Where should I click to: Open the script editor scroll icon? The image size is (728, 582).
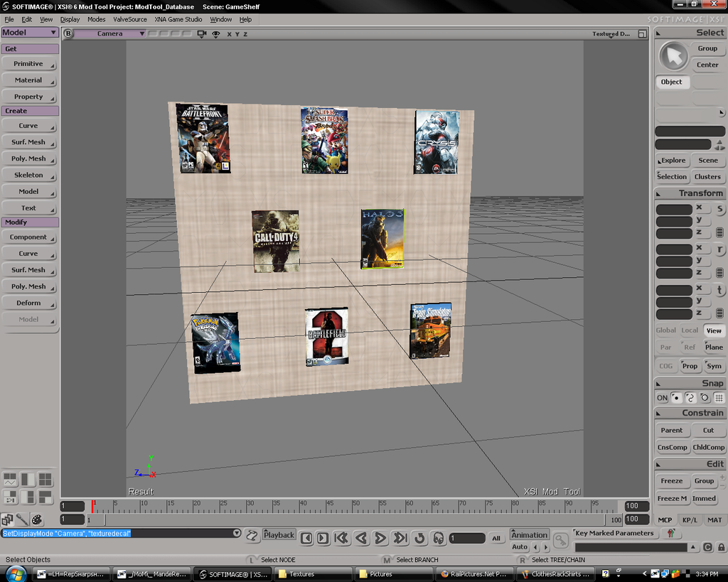pos(252,536)
